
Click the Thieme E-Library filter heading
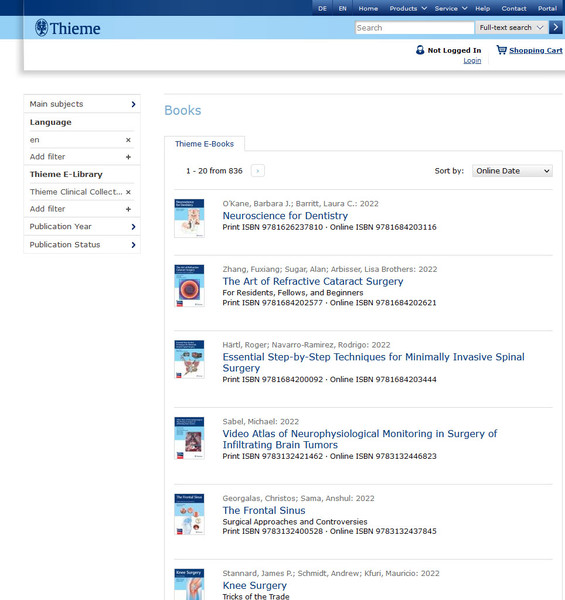coord(66,174)
